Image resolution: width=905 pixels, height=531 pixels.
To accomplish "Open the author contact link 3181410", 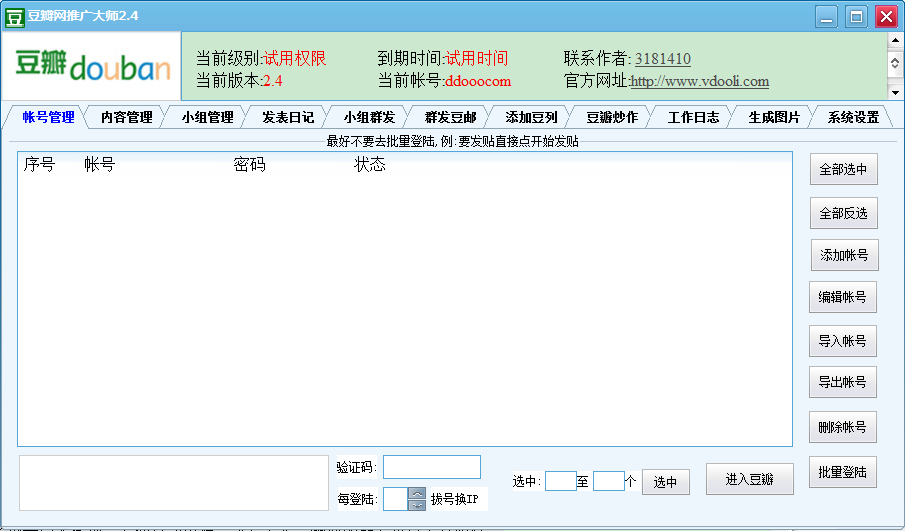I will point(663,59).
